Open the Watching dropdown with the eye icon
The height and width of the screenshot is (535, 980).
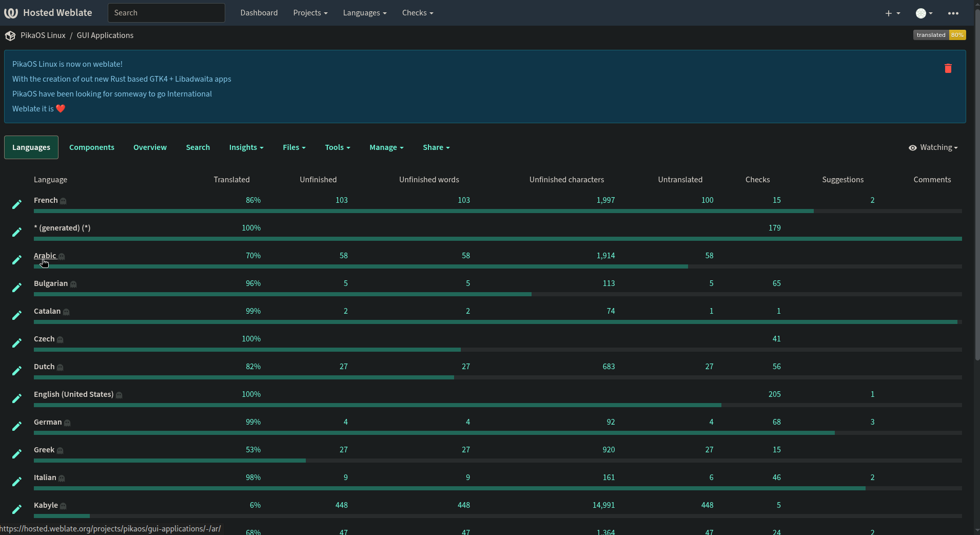click(x=933, y=147)
